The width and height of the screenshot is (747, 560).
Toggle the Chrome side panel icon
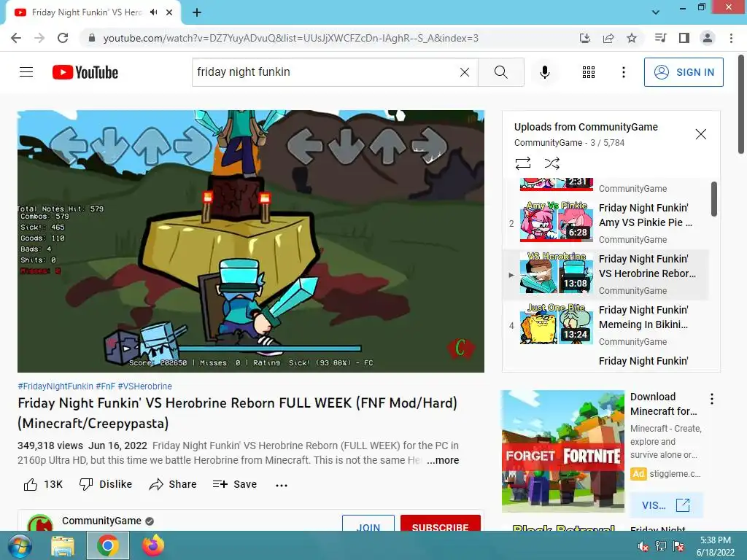(684, 38)
